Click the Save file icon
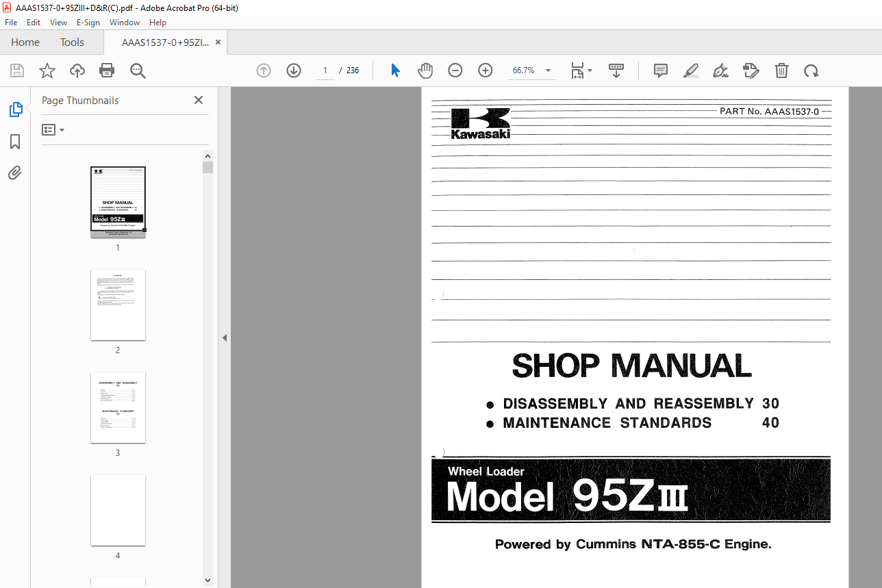This screenshot has width=882, height=588. point(17,71)
